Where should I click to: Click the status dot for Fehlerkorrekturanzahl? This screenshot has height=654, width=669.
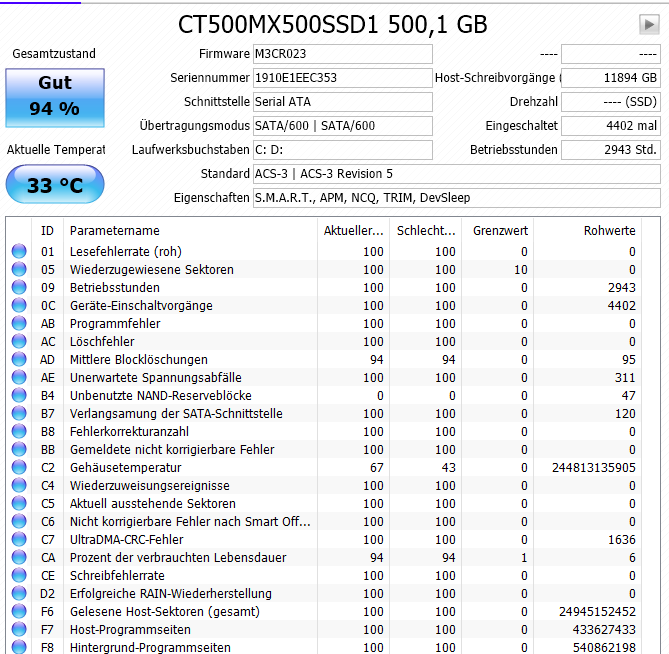tap(19, 431)
